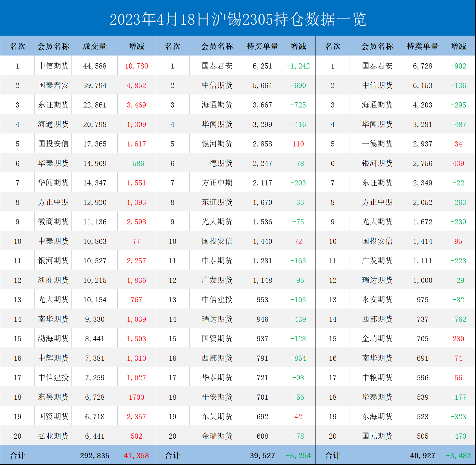Screen dimensions: 476x465
Task: Select the member name "徽商期货"
Action: coord(53,222)
